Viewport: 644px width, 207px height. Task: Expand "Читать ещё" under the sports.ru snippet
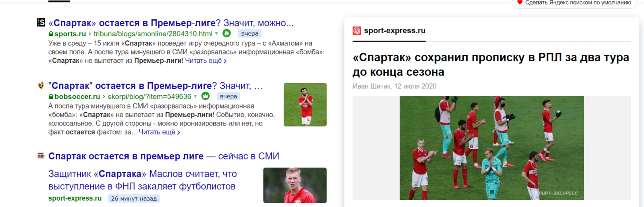[x=206, y=61]
